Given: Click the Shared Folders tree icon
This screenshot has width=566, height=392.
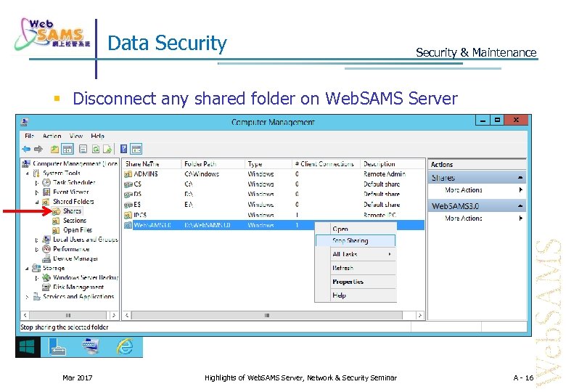Looking at the screenshot, I should pyautogui.click(x=46, y=201).
